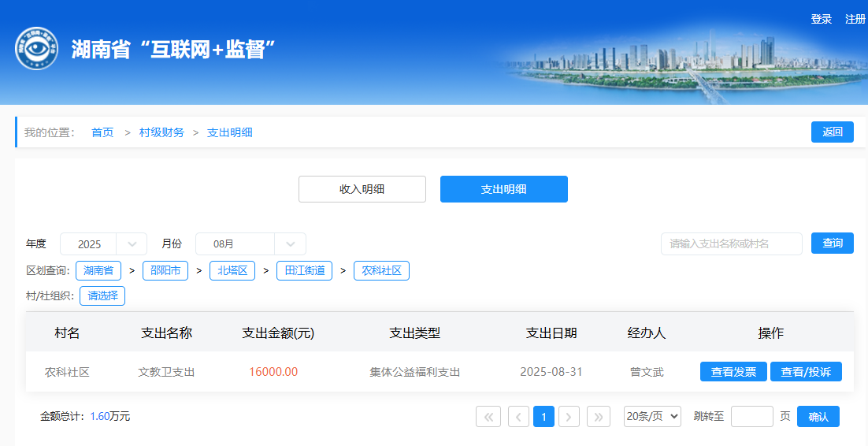
Task: Navigate to 首页 in breadcrumb
Action: (102, 132)
